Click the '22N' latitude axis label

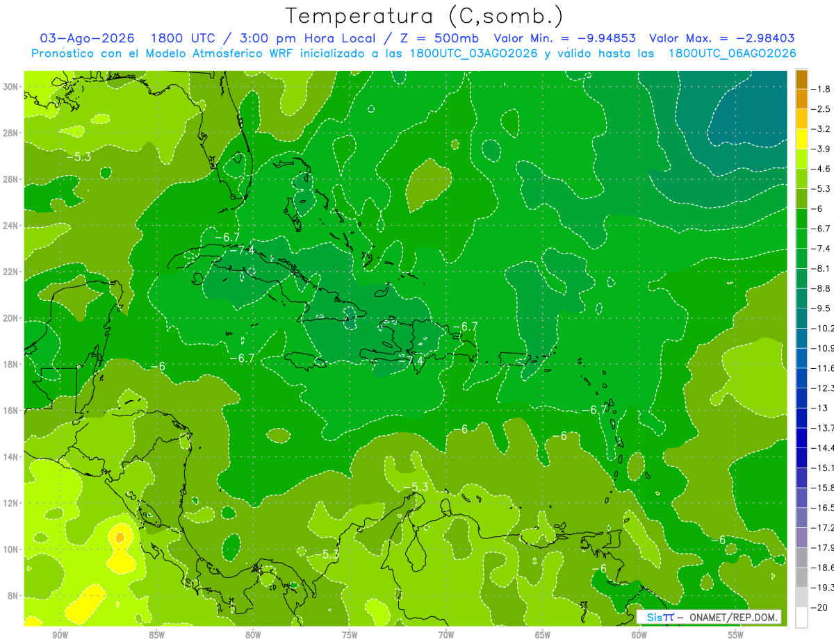point(11,272)
